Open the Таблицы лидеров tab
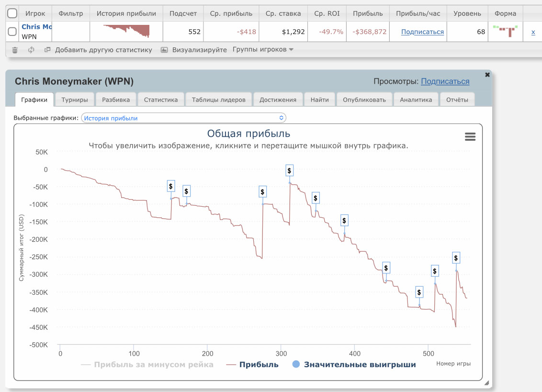Viewport: 542px width, 392px height. 218,100
